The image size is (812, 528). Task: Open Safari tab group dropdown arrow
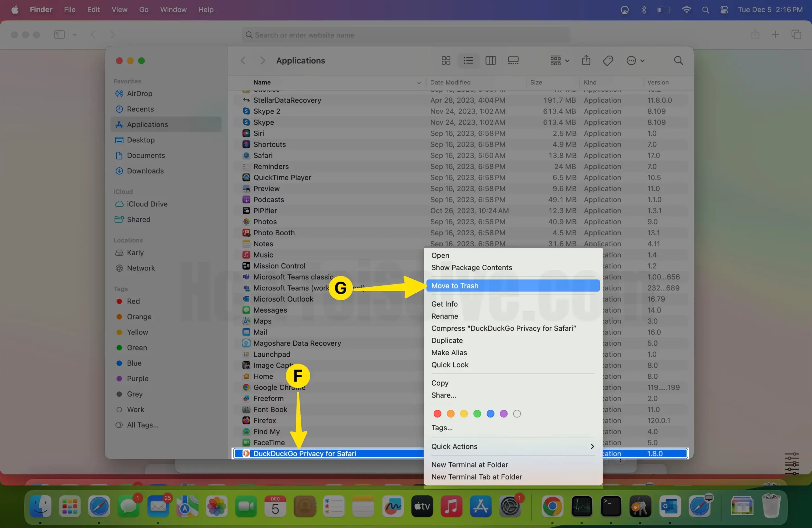coord(75,35)
